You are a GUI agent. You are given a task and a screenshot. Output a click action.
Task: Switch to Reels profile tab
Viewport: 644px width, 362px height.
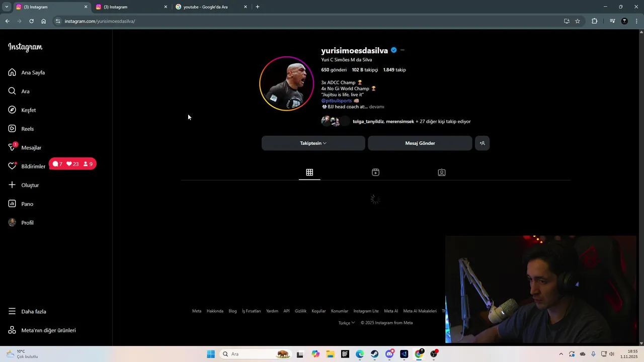(x=375, y=172)
